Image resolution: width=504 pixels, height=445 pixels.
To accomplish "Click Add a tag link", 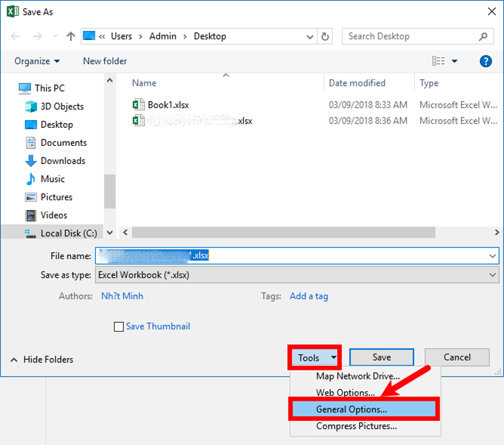I will [x=309, y=296].
